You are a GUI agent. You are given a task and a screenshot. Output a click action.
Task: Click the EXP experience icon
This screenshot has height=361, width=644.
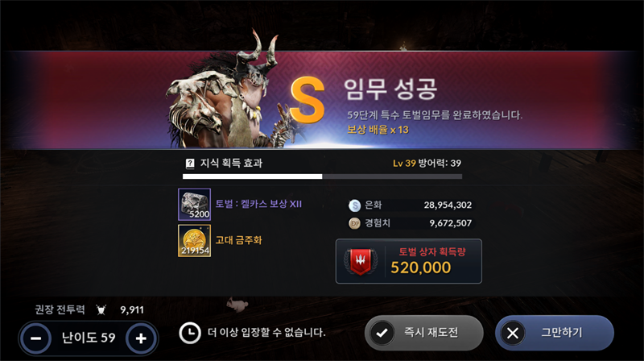(354, 223)
